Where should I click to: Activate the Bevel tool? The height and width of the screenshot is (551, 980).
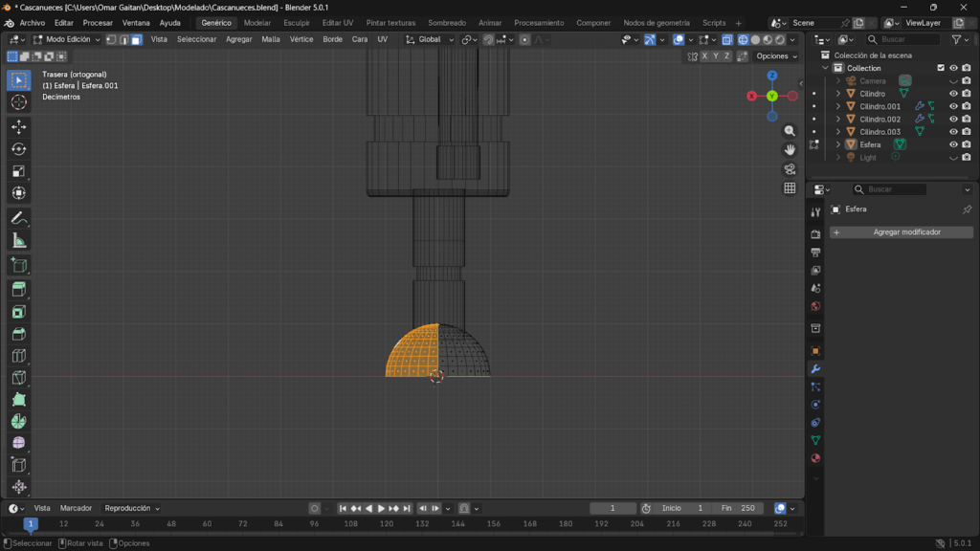pyautogui.click(x=19, y=334)
